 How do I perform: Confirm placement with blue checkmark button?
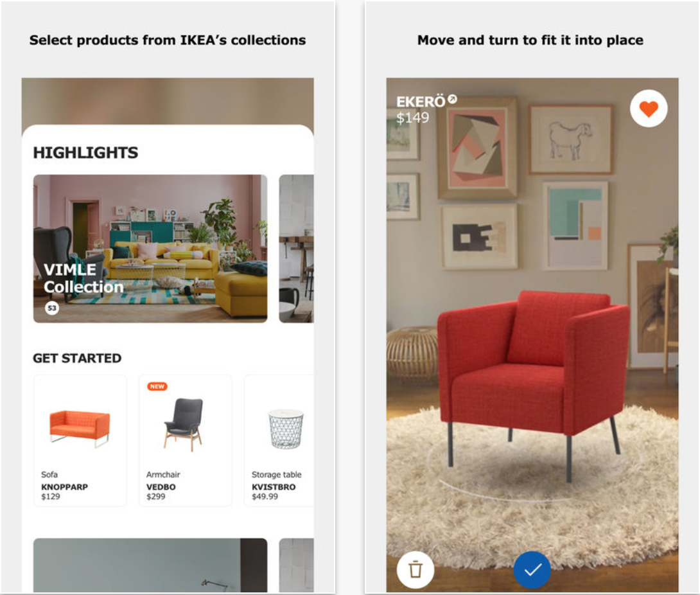pyautogui.click(x=532, y=569)
